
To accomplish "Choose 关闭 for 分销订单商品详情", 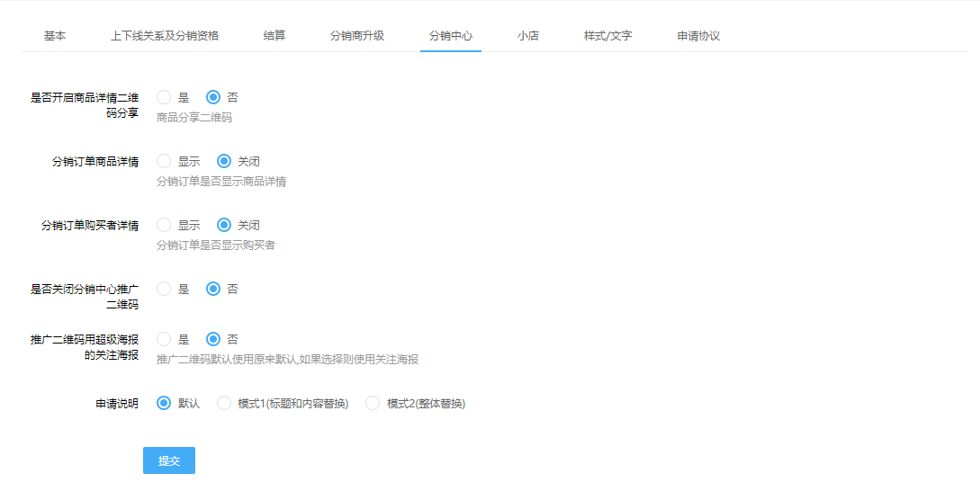I will (x=224, y=161).
